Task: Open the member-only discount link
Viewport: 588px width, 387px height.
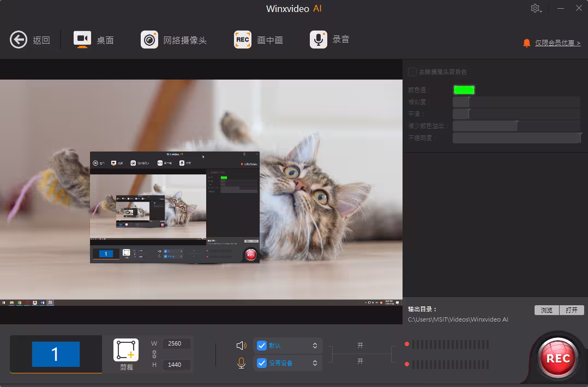Action: tap(557, 43)
